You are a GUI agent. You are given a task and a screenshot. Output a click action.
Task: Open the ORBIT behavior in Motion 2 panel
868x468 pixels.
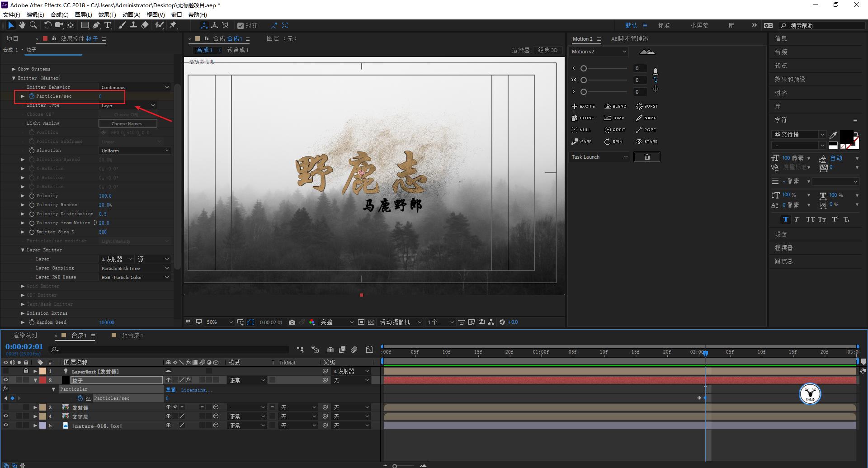(615, 130)
